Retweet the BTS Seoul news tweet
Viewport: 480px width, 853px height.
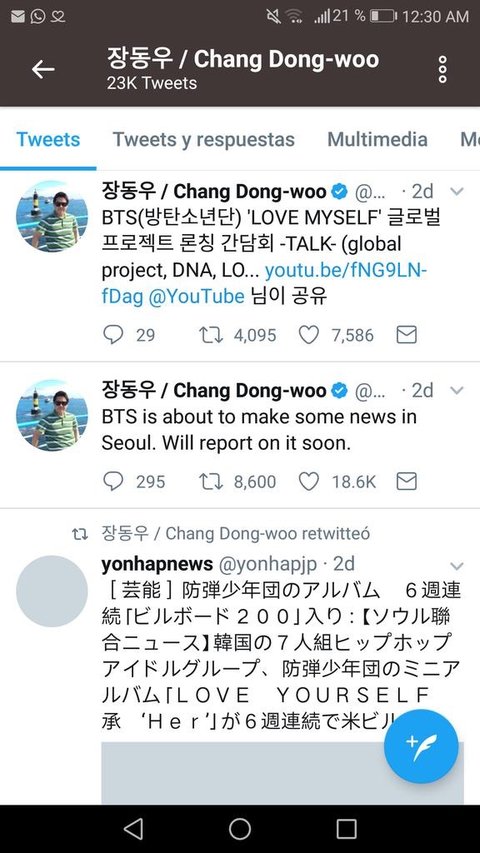pos(211,481)
